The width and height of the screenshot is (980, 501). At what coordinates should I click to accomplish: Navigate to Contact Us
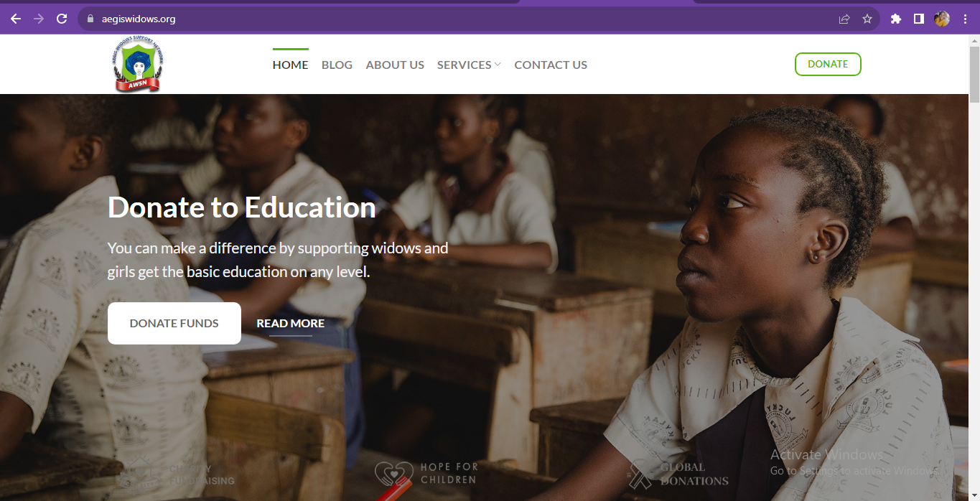pyautogui.click(x=551, y=65)
